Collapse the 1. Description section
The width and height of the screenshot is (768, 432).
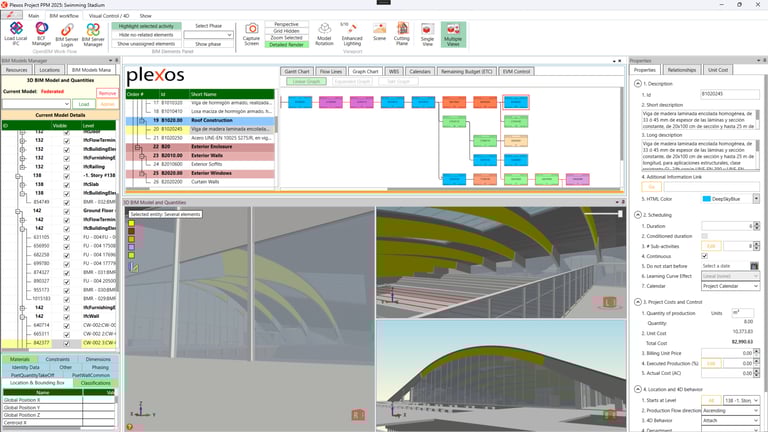(x=638, y=84)
